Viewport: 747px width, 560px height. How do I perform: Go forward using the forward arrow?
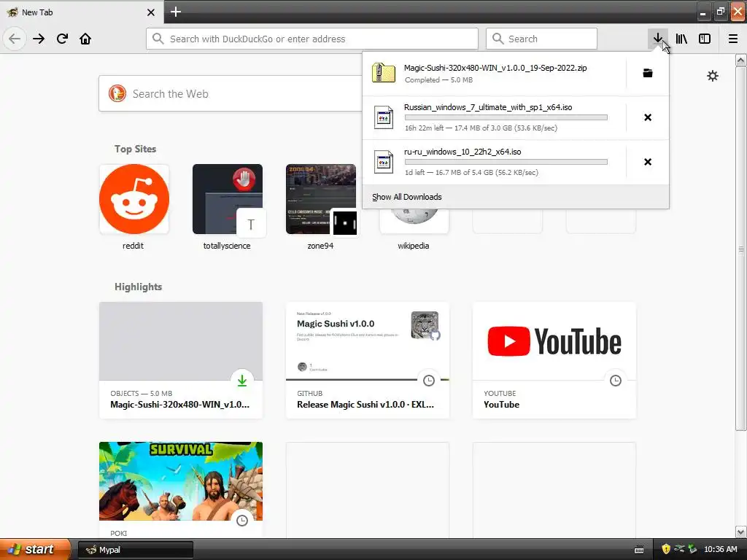(39, 39)
